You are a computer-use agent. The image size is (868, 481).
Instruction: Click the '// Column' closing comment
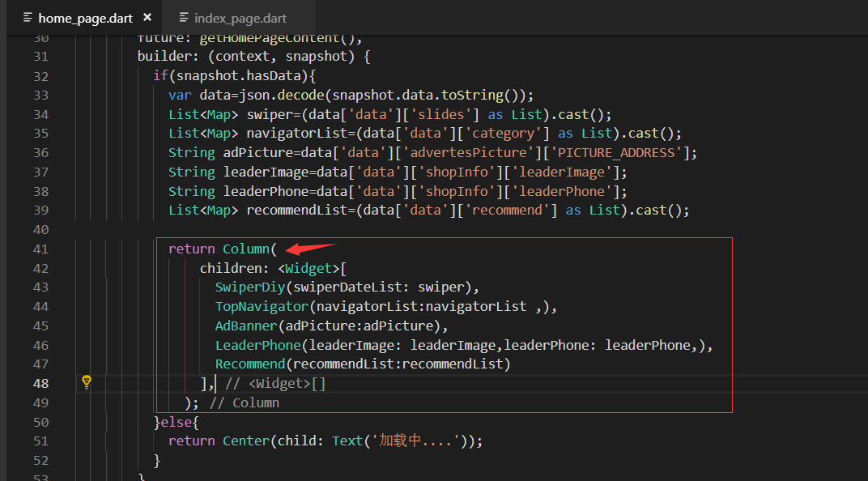point(245,403)
